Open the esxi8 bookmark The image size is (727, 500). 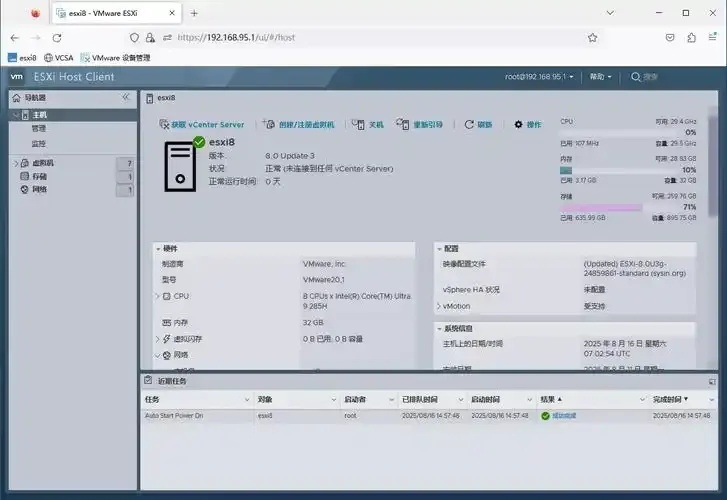[22, 58]
